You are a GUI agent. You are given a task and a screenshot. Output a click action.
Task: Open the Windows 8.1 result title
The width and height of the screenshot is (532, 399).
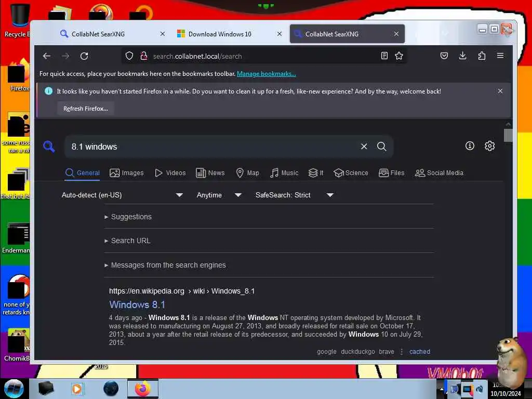[x=137, y=304]
